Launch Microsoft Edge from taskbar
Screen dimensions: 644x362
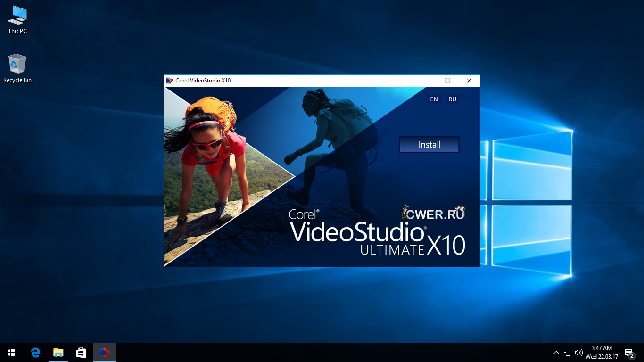point(35,353)
